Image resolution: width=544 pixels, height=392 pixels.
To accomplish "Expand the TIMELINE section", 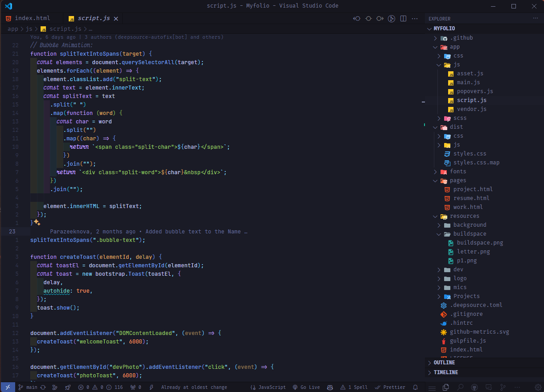I will tap(445, 372).
